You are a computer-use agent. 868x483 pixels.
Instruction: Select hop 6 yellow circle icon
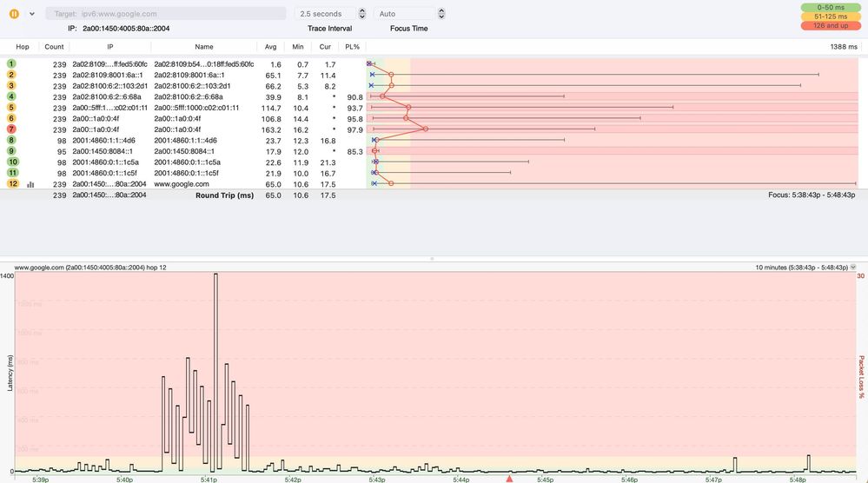click(11, 118)
